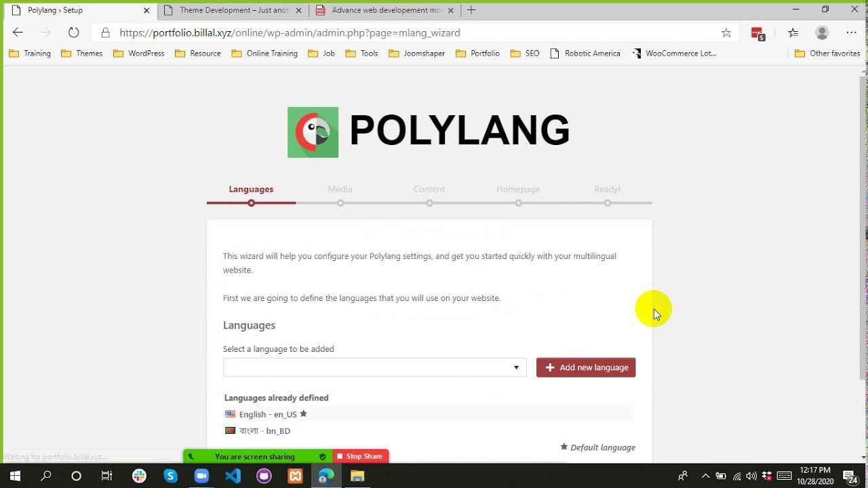This screenshot has height=488, width=868.
Task: Select the "বাংলা - bn_BD" language row
Action: point(429,430)
